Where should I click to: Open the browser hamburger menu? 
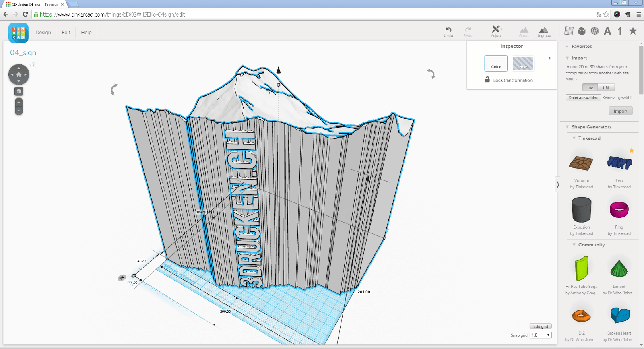(638, 14)
